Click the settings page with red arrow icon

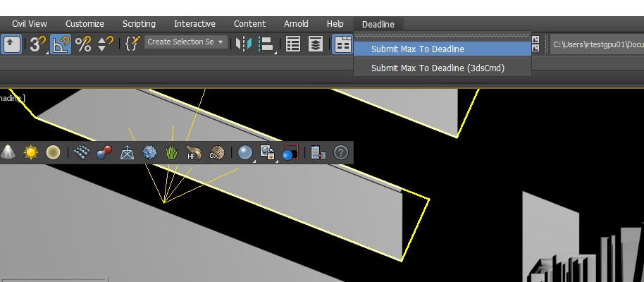[x=318, y=152]
